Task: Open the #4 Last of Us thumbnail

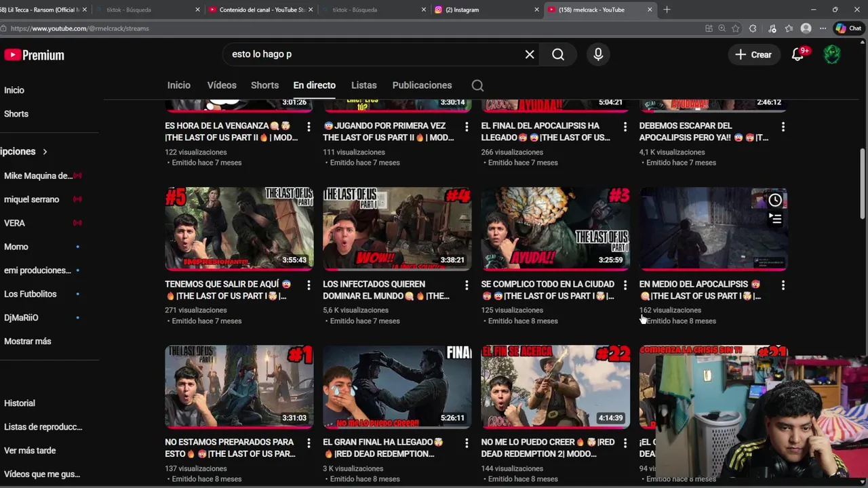Action: pyautogui.click(x=397, y=229)
